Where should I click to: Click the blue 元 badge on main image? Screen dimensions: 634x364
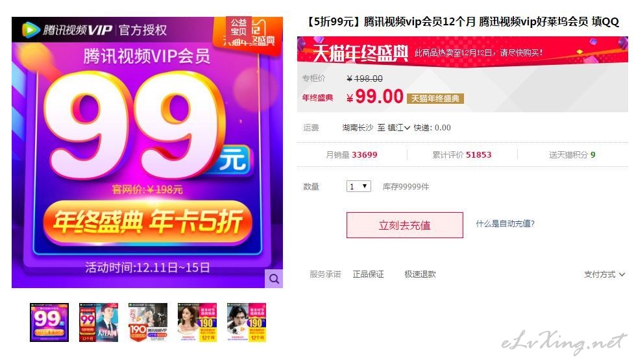pos(234,159)
